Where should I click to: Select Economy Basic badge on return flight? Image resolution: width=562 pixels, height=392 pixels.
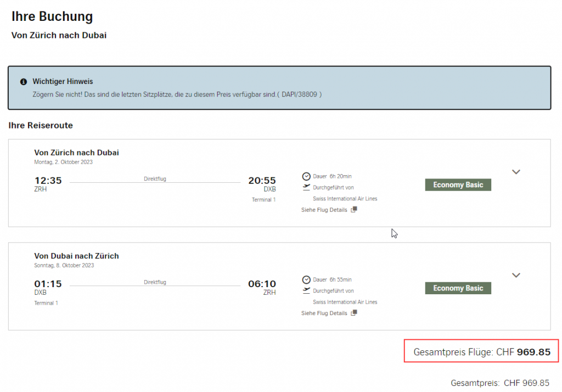point(458,288)
